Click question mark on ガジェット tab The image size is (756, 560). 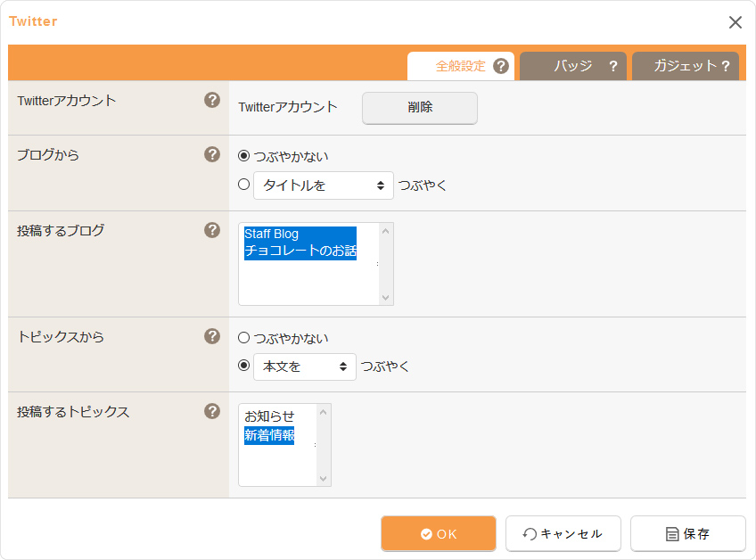[725, 66]
